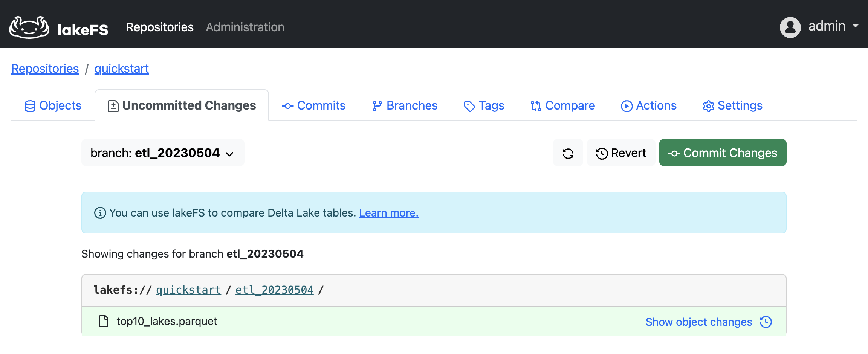Switch to the Commits tab
This screenshot has height=354, width=868.
click(x=313, y=106)
